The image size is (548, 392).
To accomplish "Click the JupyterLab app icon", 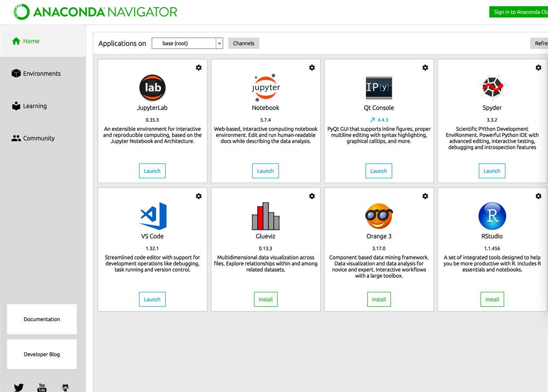I will (x=152, y=88).
